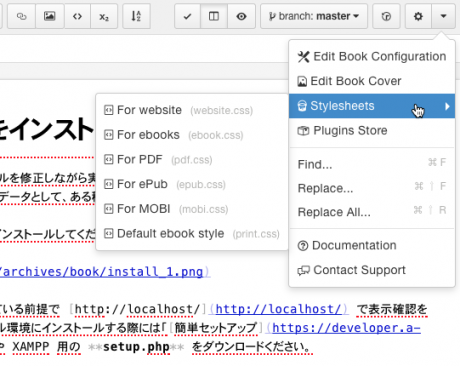Click the bracketed 簡単セットアップ link text
460x366 pixels.
point(216,328)
